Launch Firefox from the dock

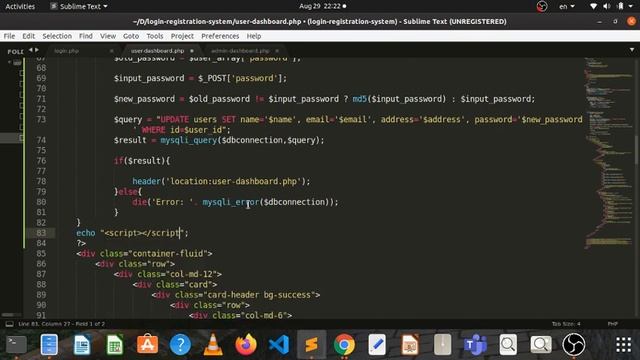246,345
